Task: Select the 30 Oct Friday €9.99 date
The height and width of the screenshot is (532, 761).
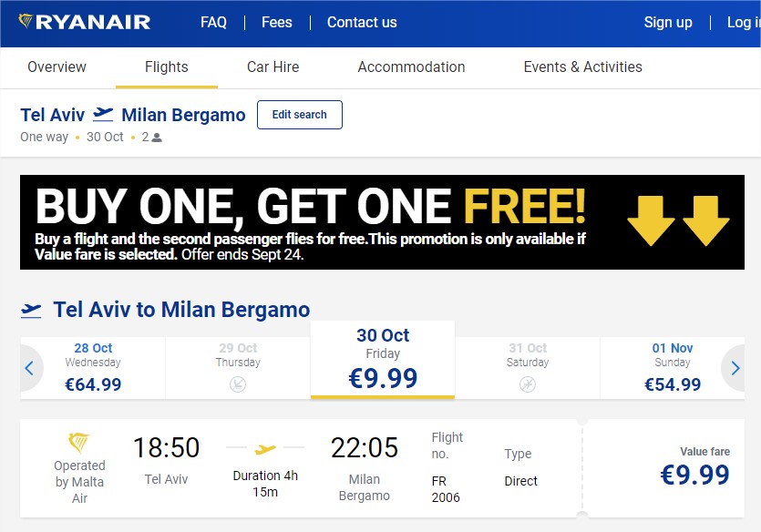Action: [383, 360]
